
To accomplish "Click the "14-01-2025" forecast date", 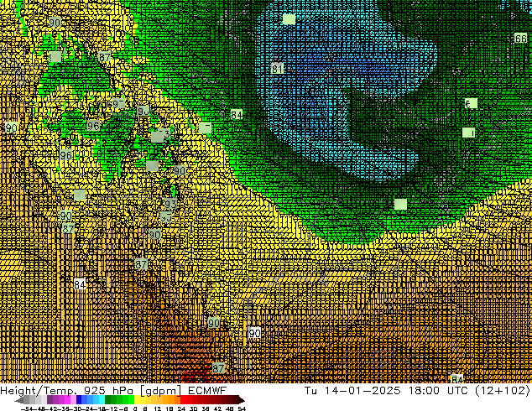I will (x=362, y=391).
